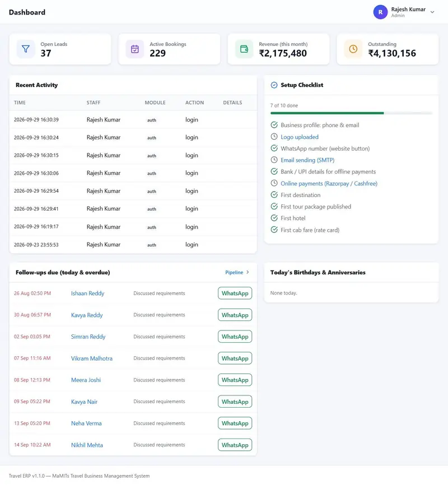The image size is (448, 485).
Task: Click the Setup Checklist header check icon
Action: 274,85
